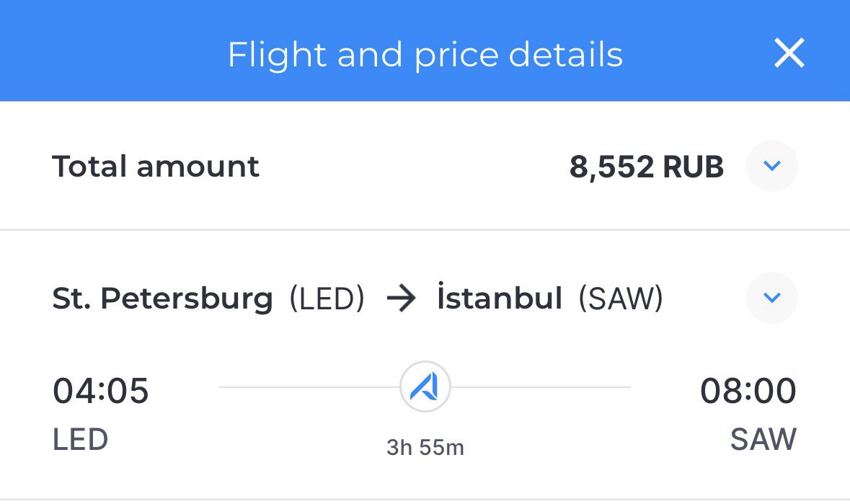This screenshot has height=504, width=850.
Task: Click the (SAW) airport code in route header
Action: click(621, 299)
